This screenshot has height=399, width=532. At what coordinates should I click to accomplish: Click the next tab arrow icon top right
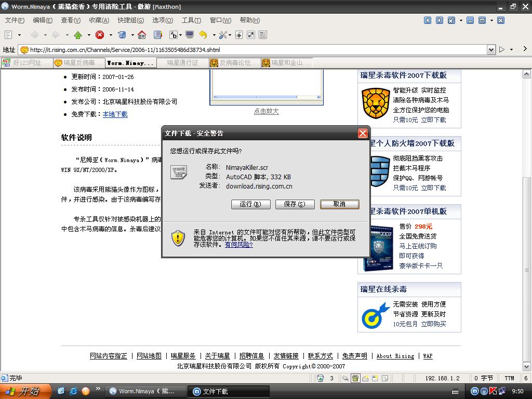point(440,20)
